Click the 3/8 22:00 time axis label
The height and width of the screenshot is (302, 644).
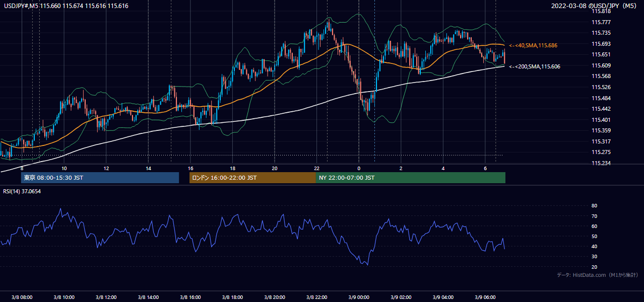tap(316, 297)
